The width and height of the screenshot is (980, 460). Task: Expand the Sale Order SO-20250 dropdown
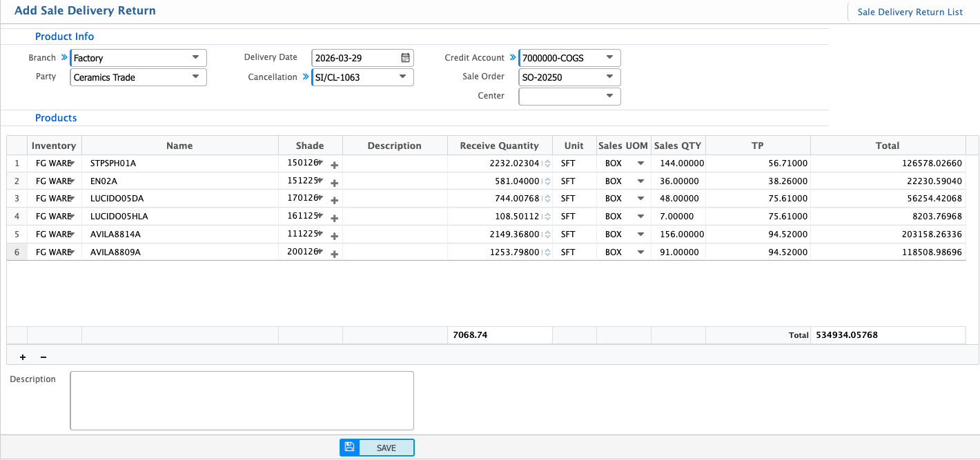pos(609,77)
